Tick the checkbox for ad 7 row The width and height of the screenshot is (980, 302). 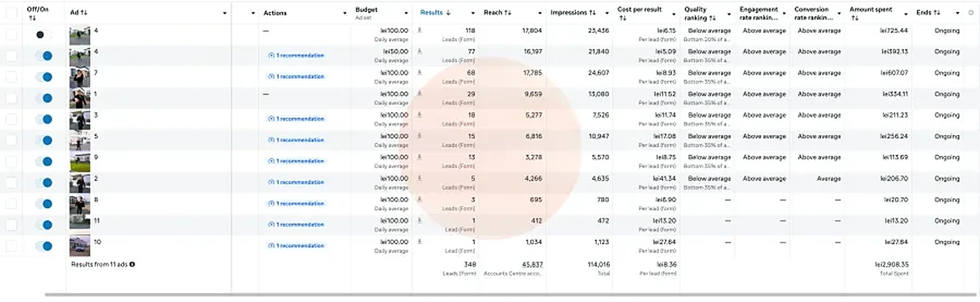pyautogui.click(x=11, y=77)
